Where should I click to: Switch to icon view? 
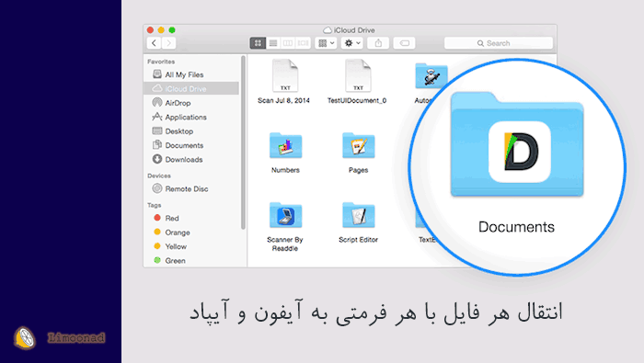258,43
